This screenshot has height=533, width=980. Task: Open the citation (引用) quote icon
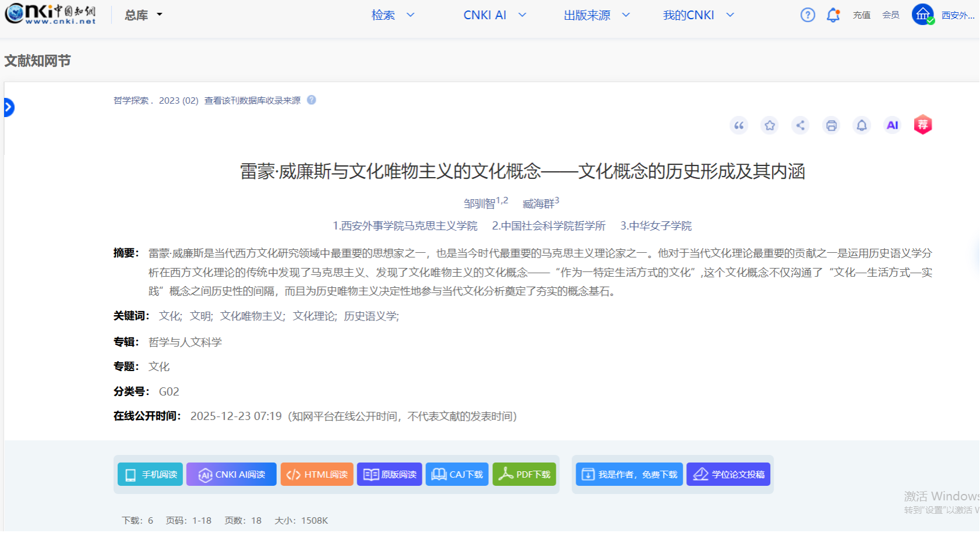pos(739,125)
